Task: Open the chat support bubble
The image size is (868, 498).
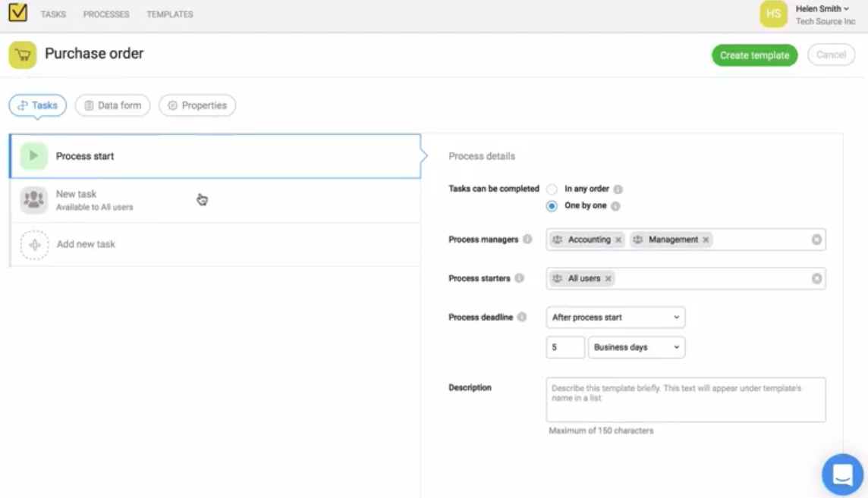Action: pos(842,475)
